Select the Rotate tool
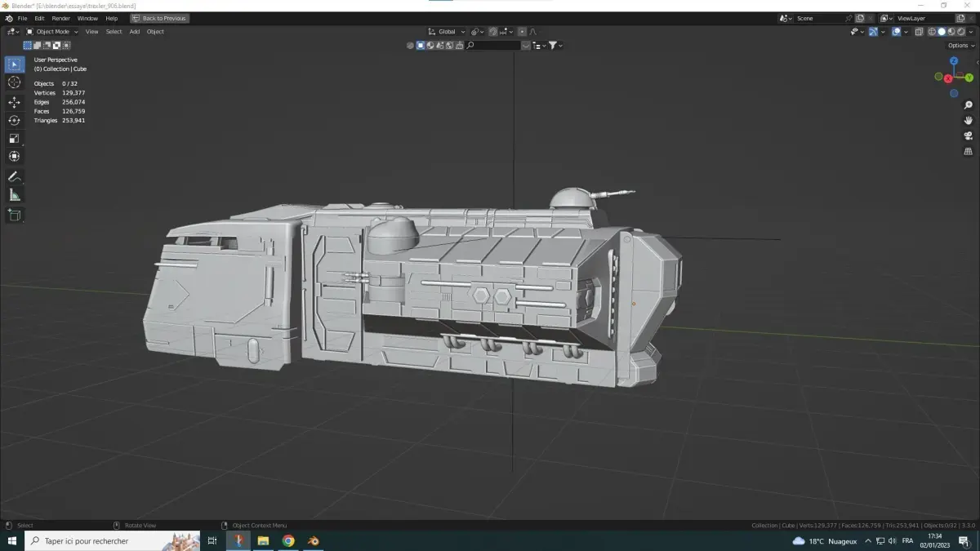The height and width of the screenshot is (551, 980). (x=15, y=120)
